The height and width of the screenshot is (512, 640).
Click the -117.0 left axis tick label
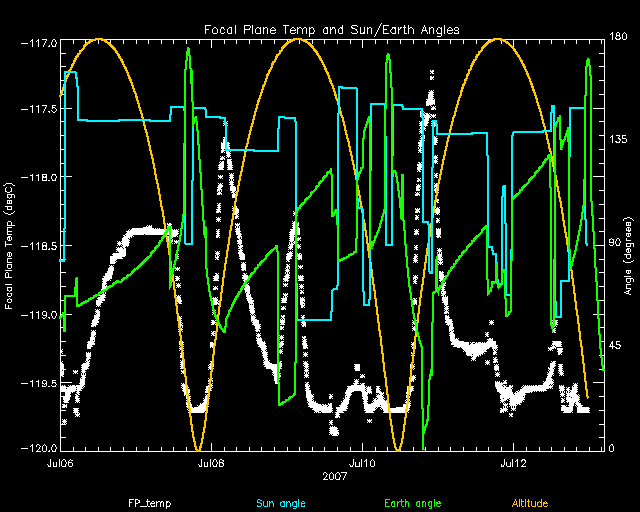[x=37, y=43]
